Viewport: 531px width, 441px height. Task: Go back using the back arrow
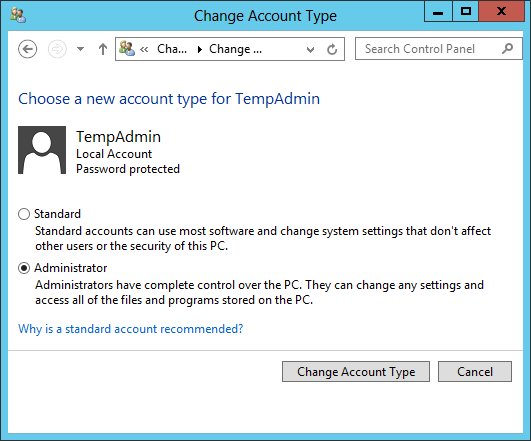27,49
